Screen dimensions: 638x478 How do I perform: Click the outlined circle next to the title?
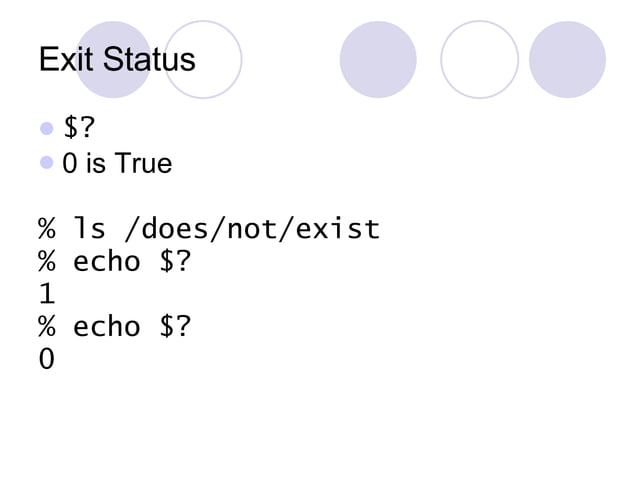click(203, 59)
